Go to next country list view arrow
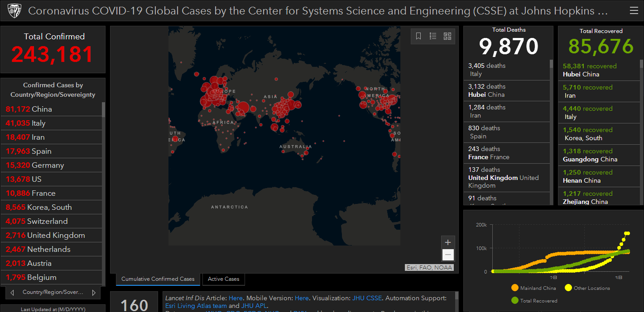This screenshot has width=644, height=312. pyautogui.click(x=94, y=293)
